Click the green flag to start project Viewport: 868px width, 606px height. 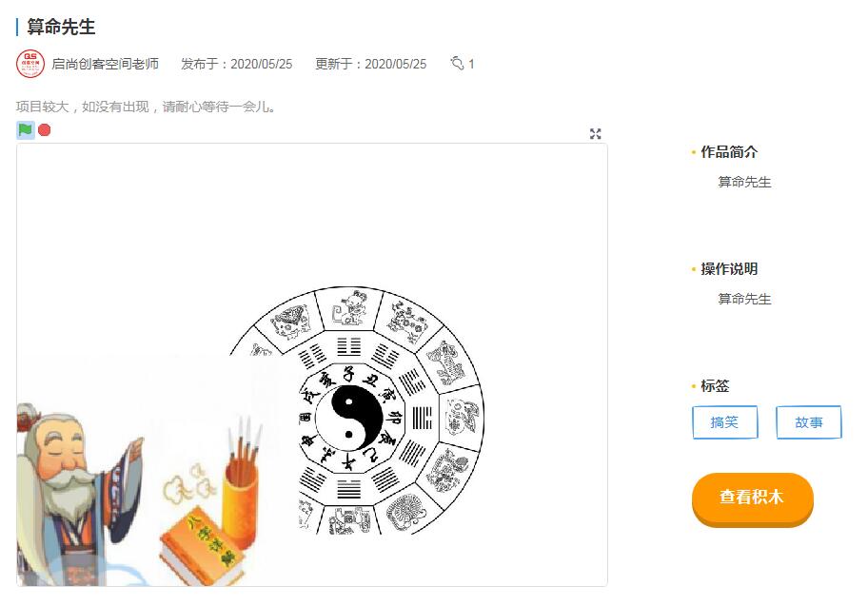click(26, 130)
